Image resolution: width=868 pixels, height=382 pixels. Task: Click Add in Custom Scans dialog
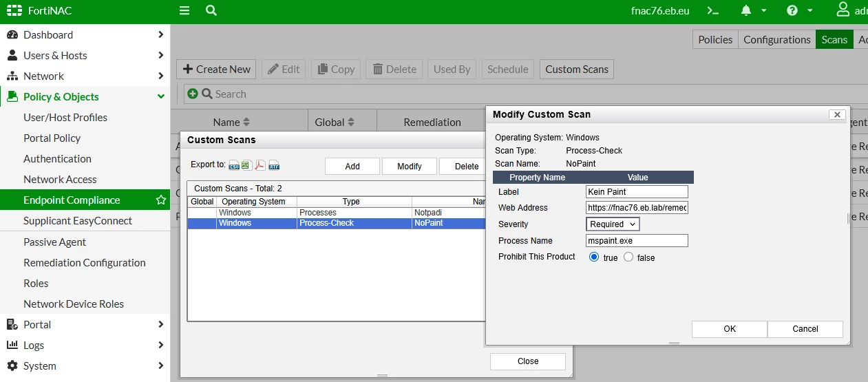point(352,166)
